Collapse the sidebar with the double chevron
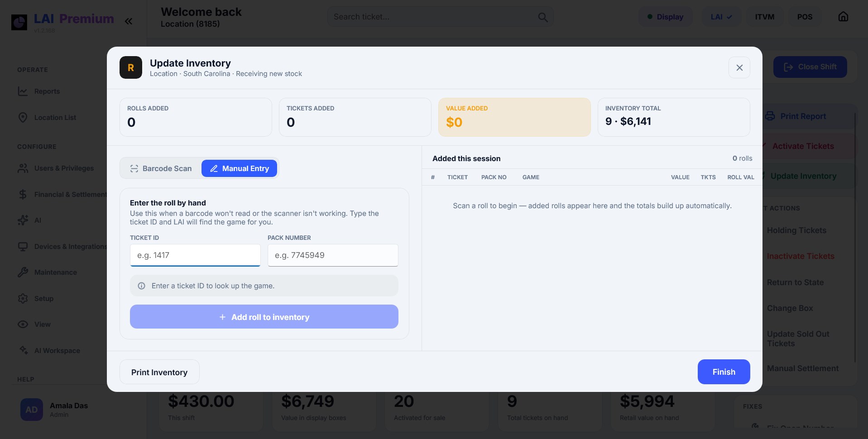 129,21
